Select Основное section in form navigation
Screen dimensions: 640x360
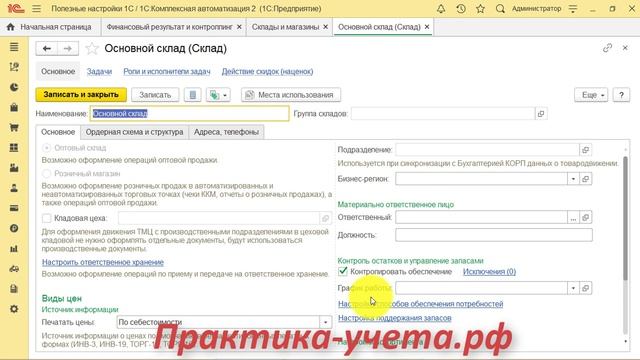[58, 71]
